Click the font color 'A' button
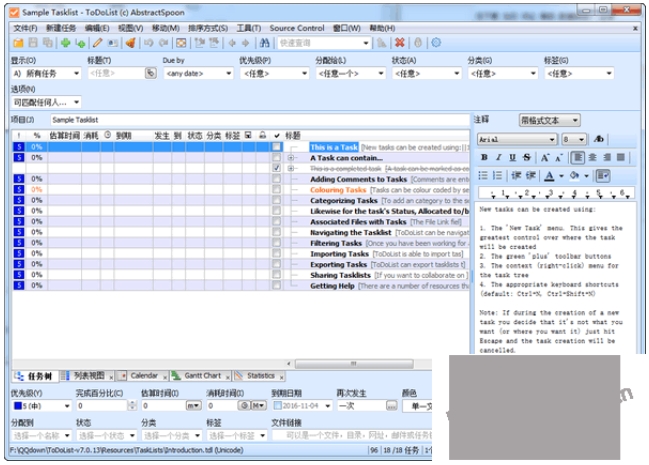649x465 pixels. [549, 176]
